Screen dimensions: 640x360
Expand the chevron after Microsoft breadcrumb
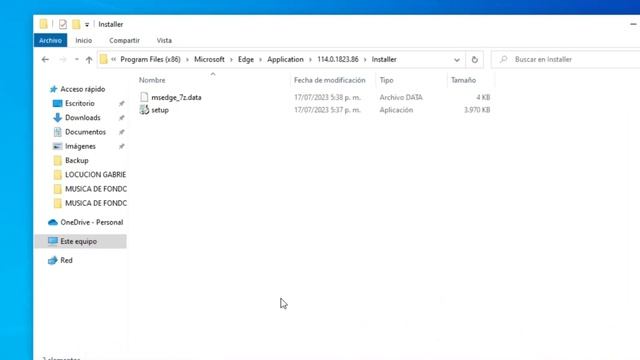(x=231, y=60)
